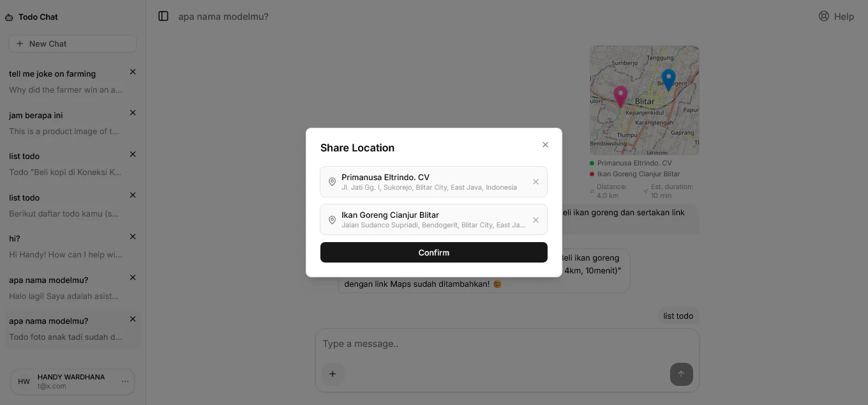Start a New Chat

point(73,43)
